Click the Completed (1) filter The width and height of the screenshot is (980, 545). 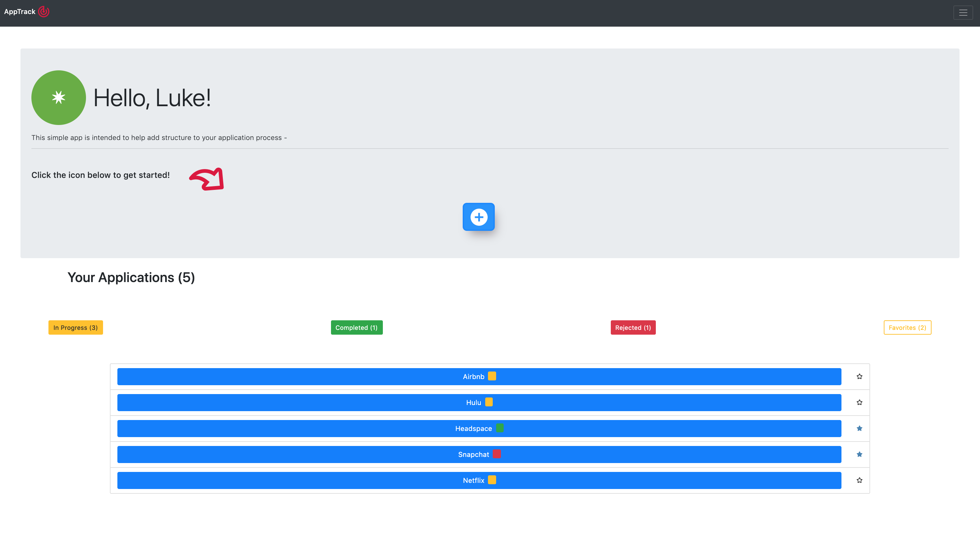pos(357,327)
